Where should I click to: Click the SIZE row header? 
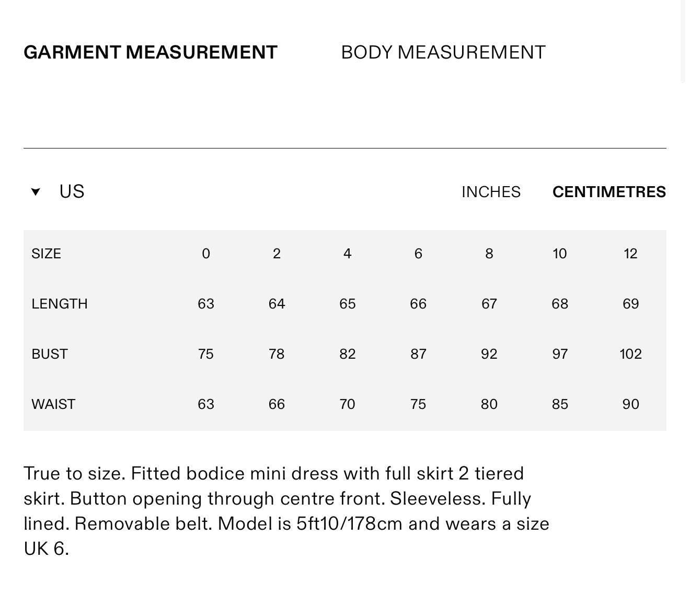[47, 254]
